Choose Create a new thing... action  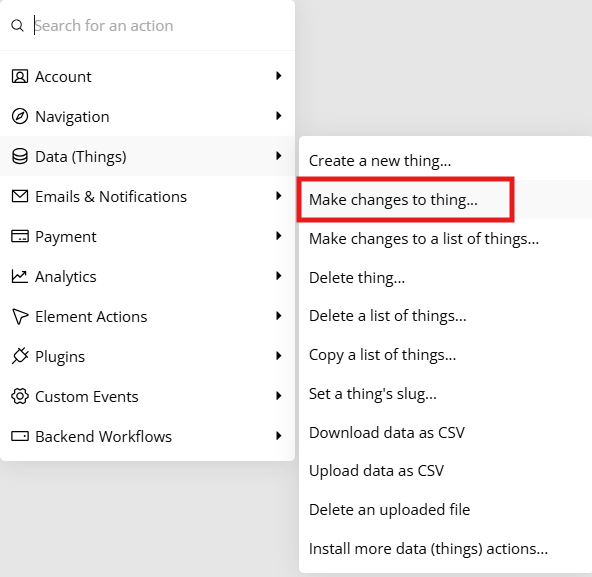(380, 161)
